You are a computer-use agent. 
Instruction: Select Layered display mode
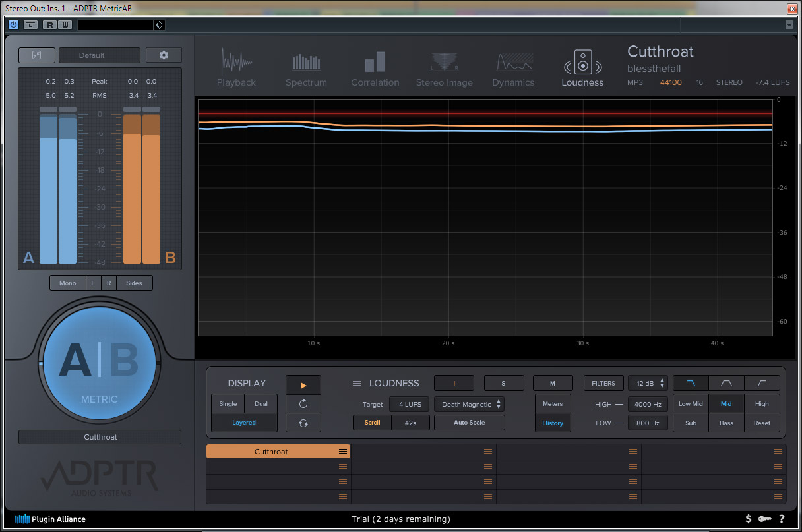coord(244,423)
